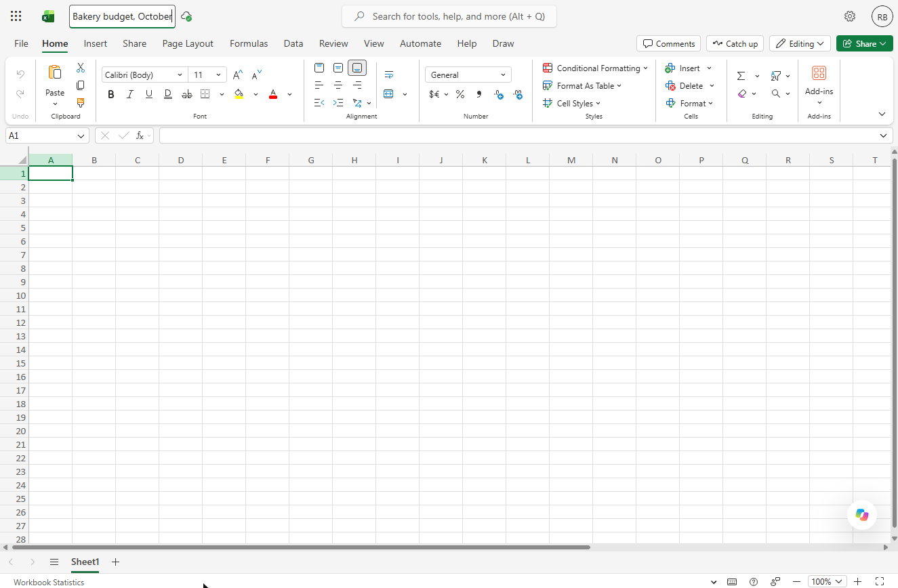Apply the yellow fill color
Viewport: 898px width, 588px height.
point(239,94)
